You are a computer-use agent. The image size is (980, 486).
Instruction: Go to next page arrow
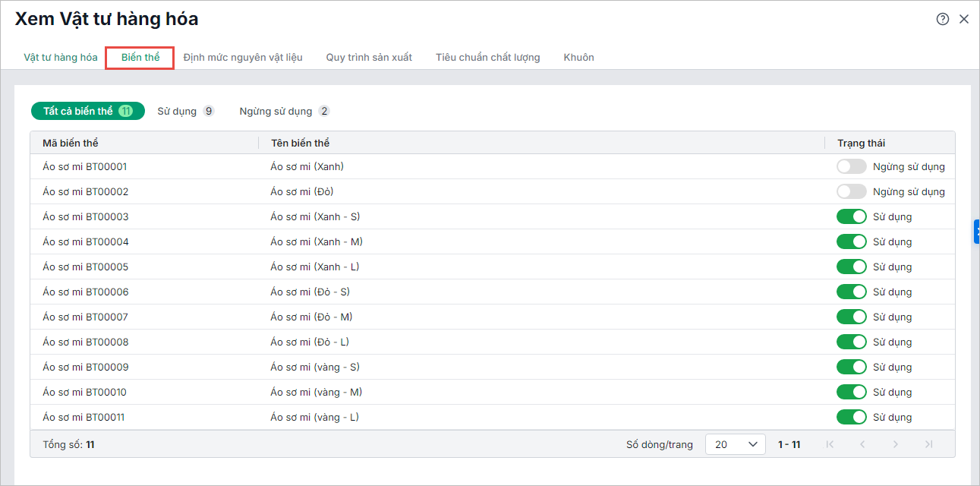click(x=896, y=444)
